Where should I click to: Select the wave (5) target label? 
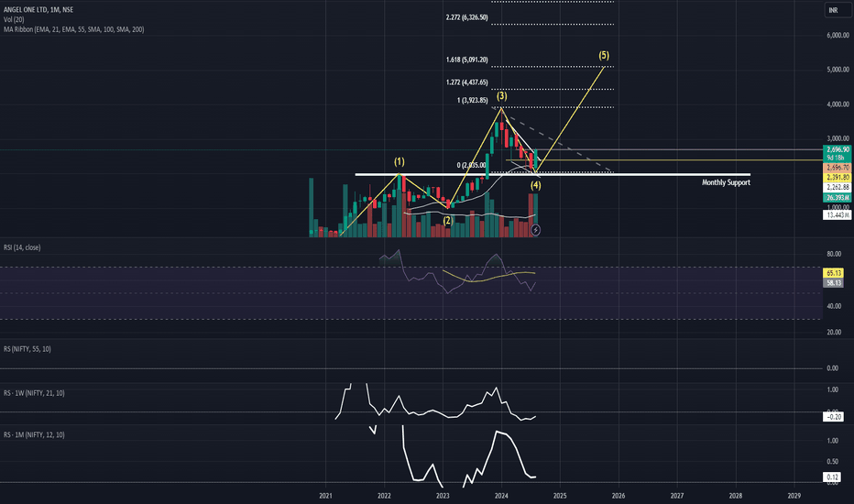[604, 55]
